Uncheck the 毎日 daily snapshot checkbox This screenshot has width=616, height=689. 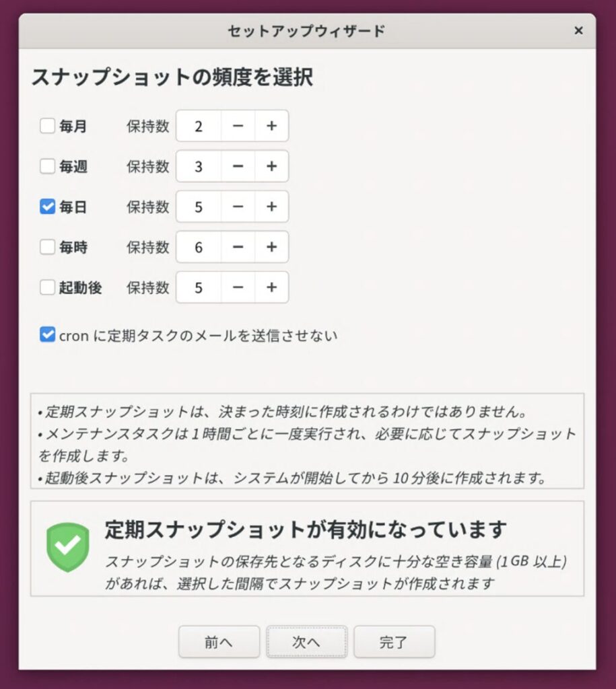click(x=47, y=207)
